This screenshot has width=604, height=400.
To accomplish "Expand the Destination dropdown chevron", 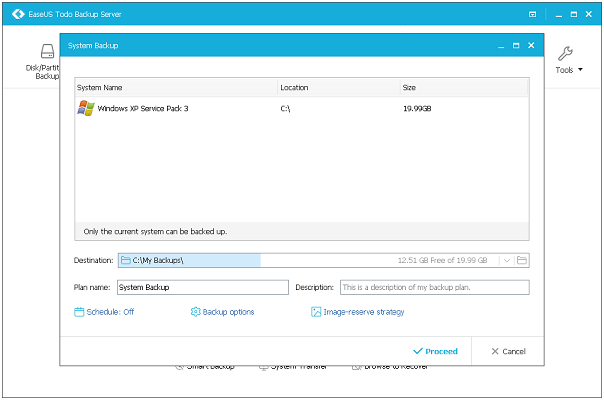I will coord(507,261).
